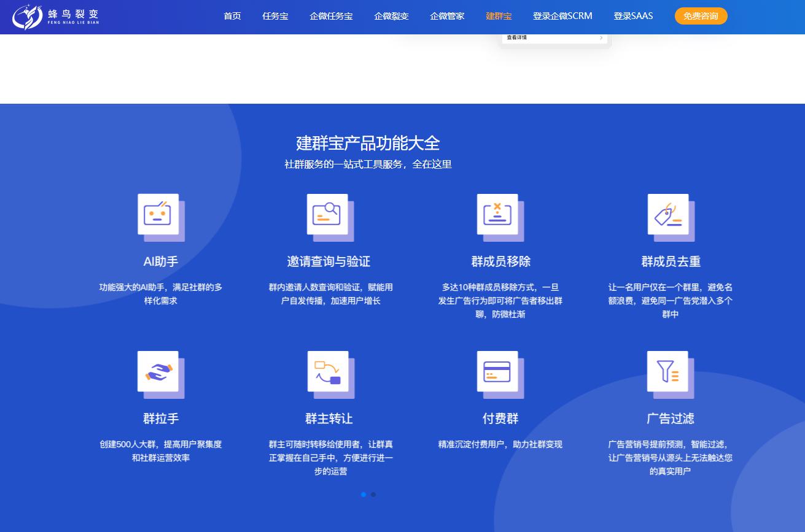Image resolution: width=805 pixels, height=532 pixels.
Task: Go to the 任务宝 menu item
Action: pos(275,16)
